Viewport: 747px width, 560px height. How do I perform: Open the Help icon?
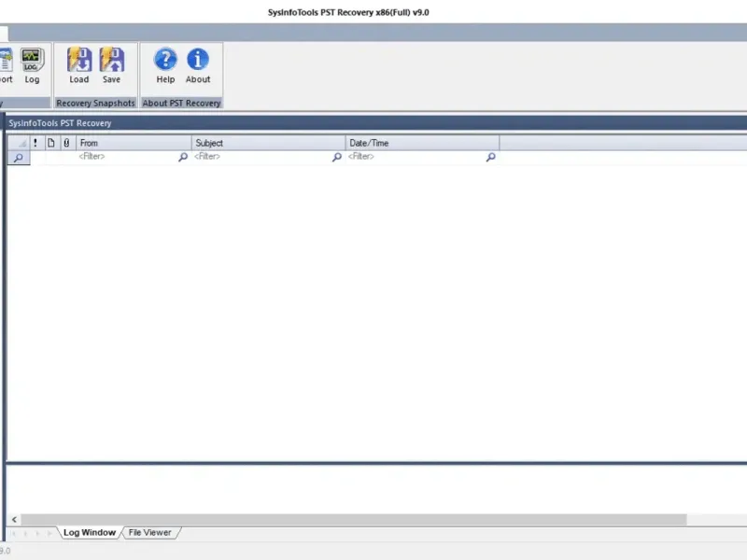tap(165, 65)
